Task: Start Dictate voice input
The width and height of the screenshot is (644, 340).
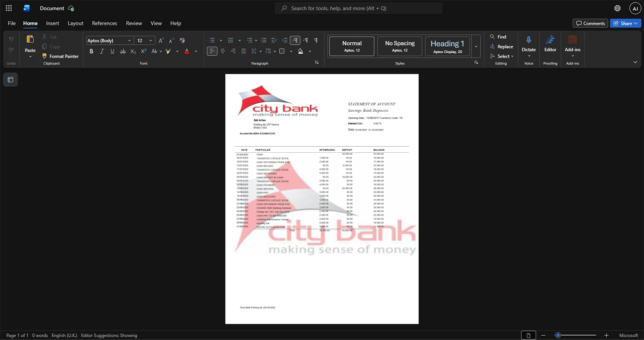Action: pyautogui.click(x=528, y=44)
